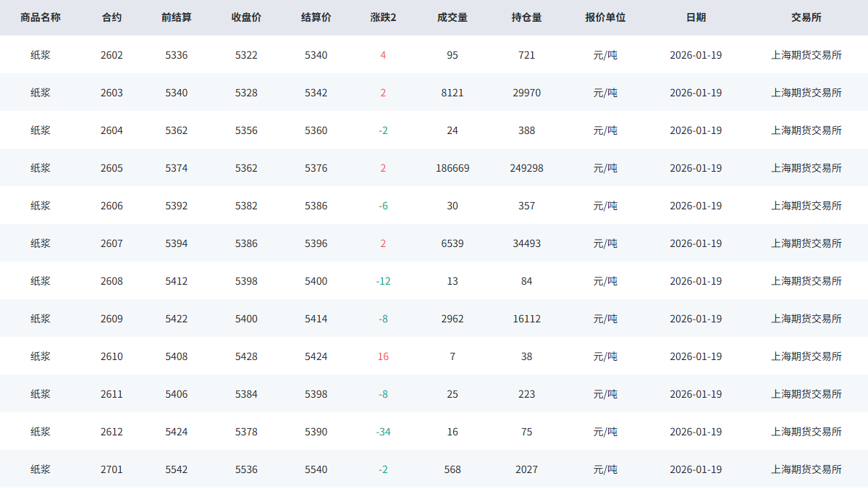Screen dimensions: 868x489
Task: Click the 结算价 column header
Action: [316, 17]
